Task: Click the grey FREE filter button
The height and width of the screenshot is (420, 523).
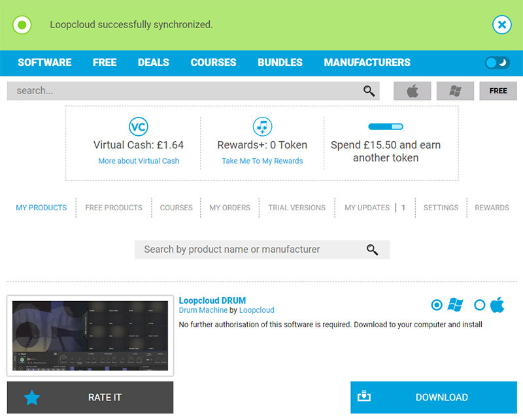Action: [x=498, y=91]
